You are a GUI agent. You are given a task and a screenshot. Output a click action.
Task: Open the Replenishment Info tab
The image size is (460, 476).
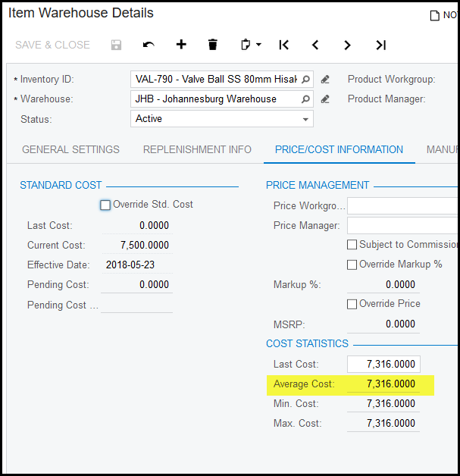[197, 149]
